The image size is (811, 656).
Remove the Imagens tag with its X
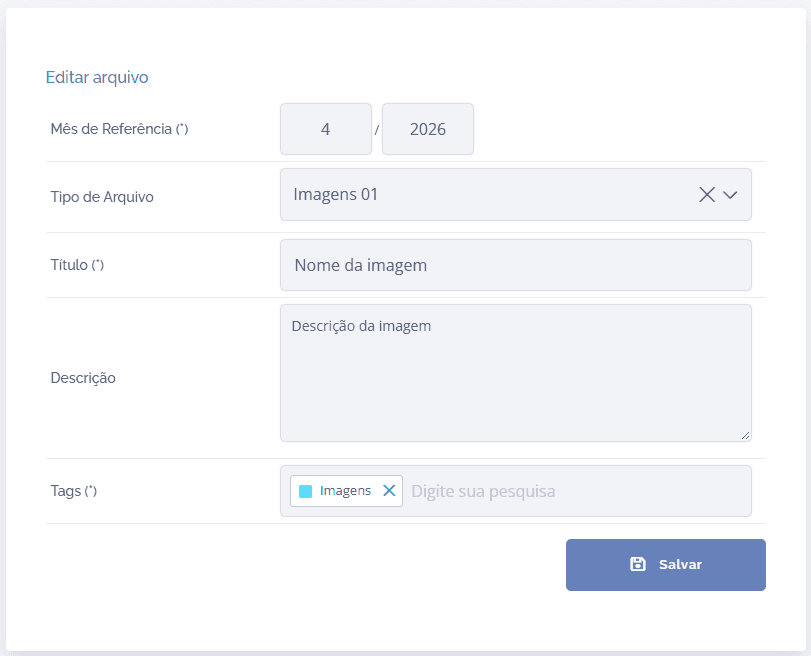(389, 490)
